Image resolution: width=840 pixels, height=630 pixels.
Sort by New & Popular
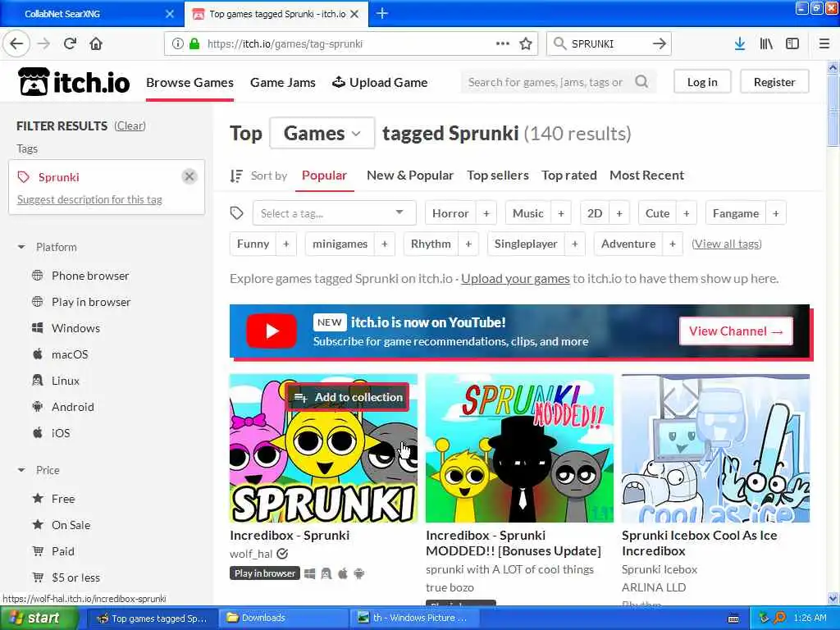point(410,176)
